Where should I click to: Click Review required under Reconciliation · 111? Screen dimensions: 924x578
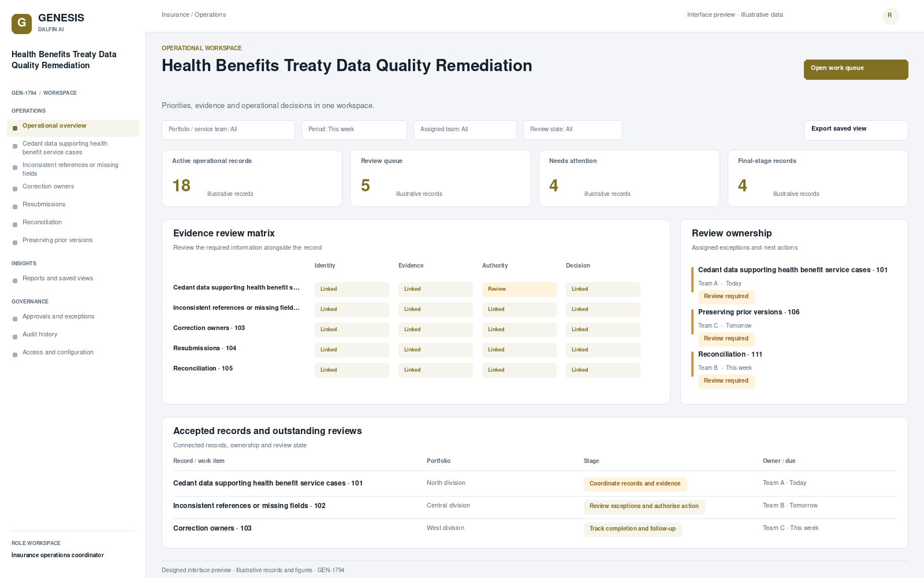(x=726, y=381)
